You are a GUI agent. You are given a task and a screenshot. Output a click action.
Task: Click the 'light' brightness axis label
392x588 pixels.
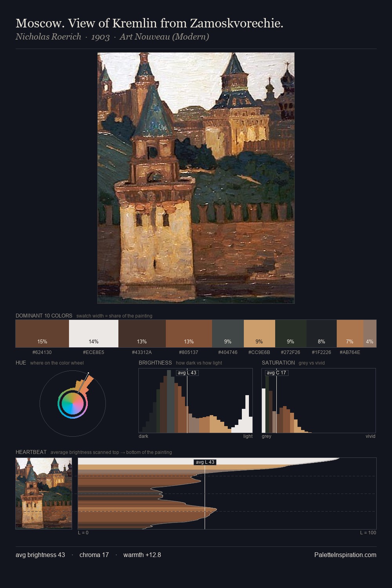coord(248,436)
